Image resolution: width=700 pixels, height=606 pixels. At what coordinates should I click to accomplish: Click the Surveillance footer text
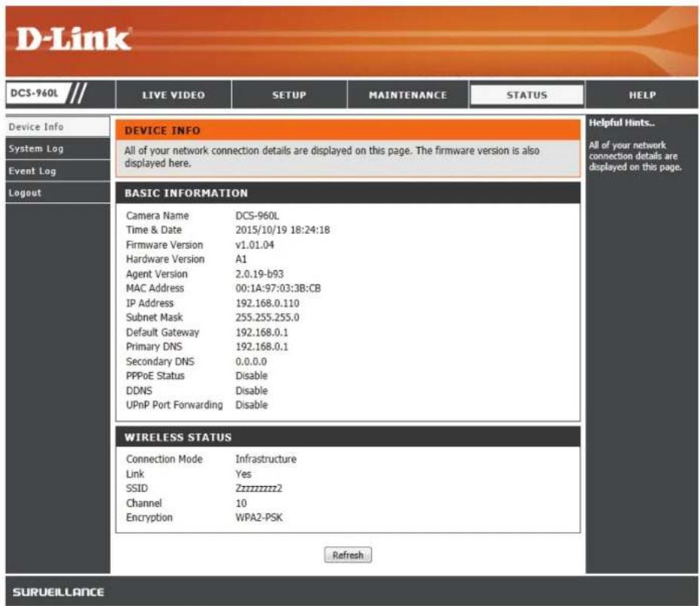(x=58, y=592)
